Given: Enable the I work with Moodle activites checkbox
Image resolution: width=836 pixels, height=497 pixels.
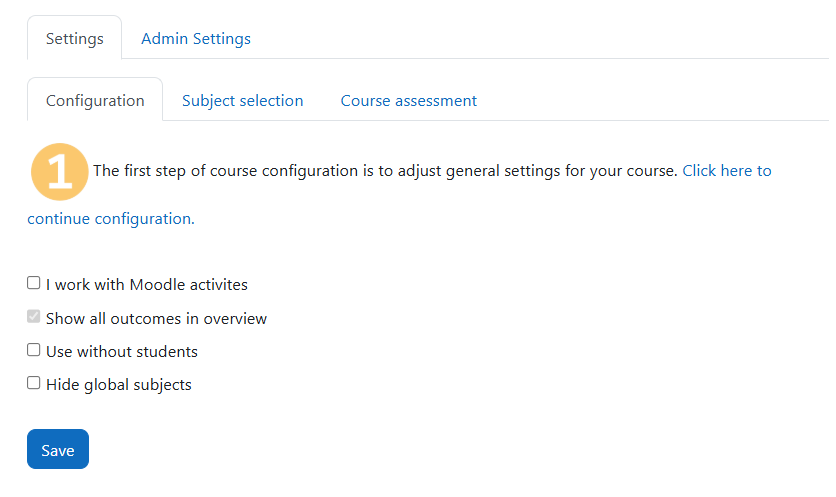Looking at the screenshot, I should [x=34, y=283].
